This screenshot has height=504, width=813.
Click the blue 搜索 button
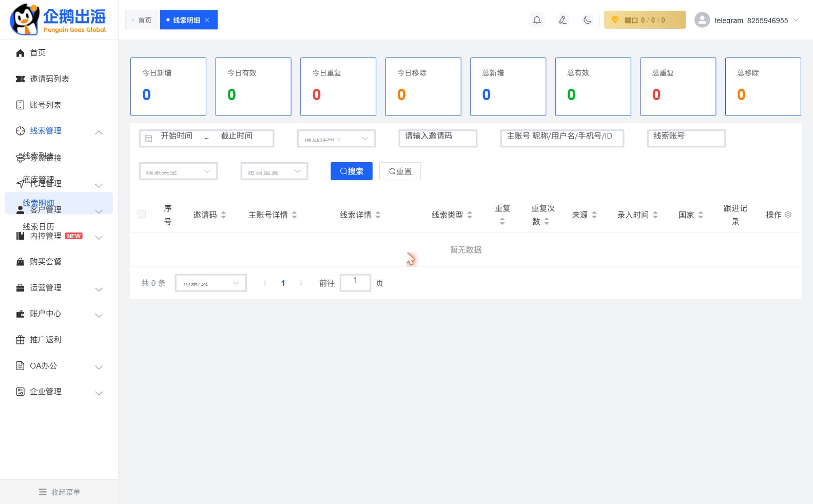point(352,171)
